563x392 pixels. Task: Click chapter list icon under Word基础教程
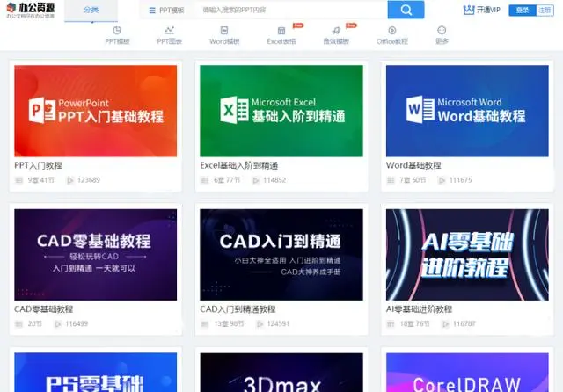[x=391, y=180]
